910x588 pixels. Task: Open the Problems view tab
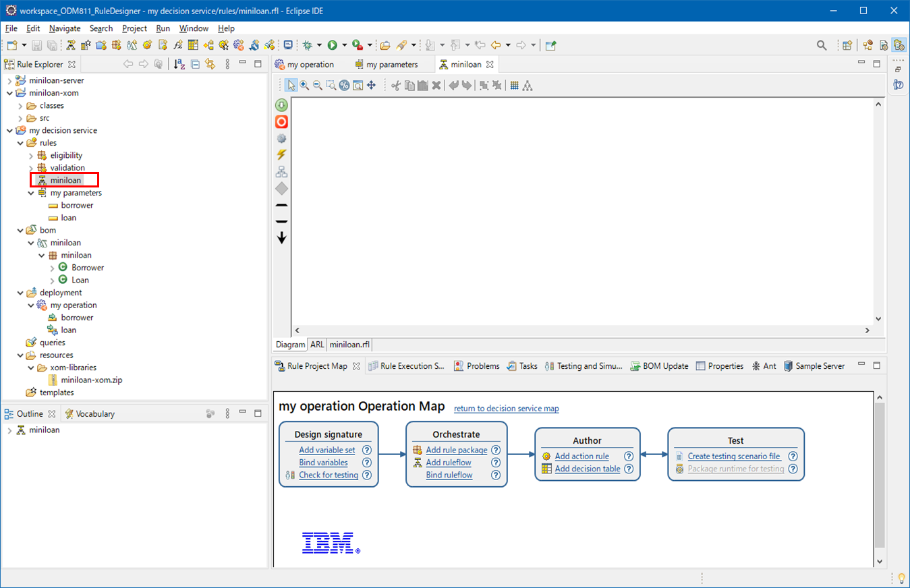coord(477,366)
